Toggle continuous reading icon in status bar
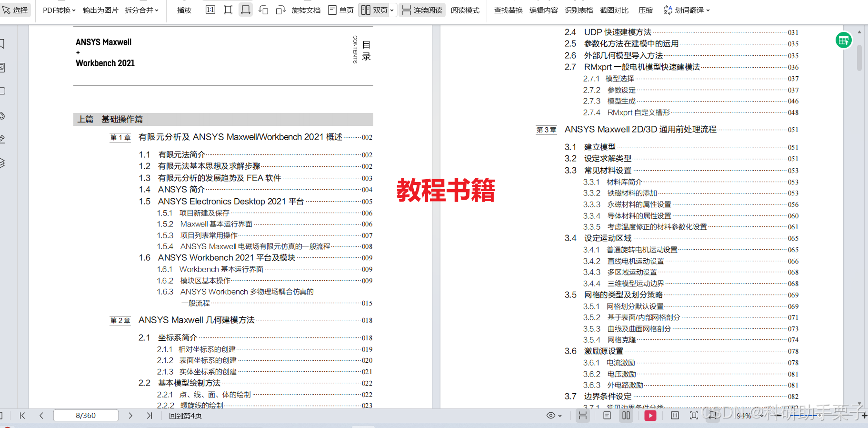The height and width of the screenshot is (428, 868). [582, 416]
